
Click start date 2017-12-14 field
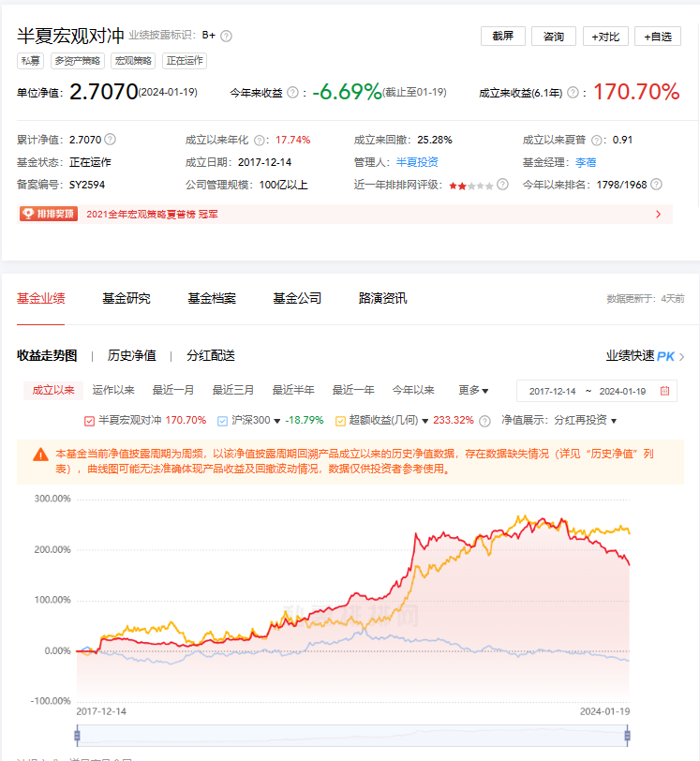(552, 391)
